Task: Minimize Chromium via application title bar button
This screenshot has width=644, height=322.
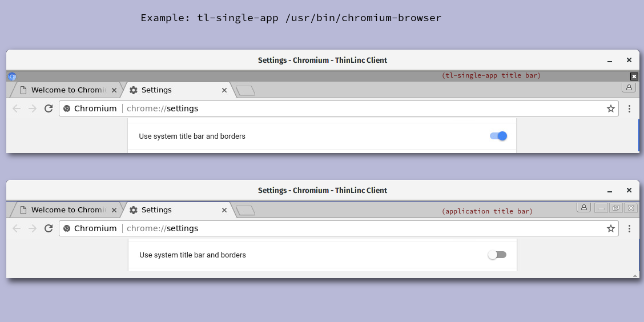Action: click(x=601, y=208)
